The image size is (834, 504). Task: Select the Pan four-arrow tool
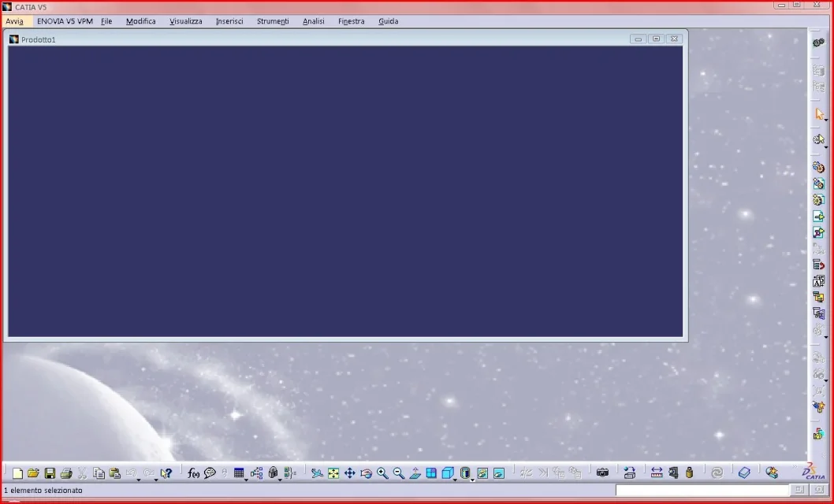coord(350,472)
